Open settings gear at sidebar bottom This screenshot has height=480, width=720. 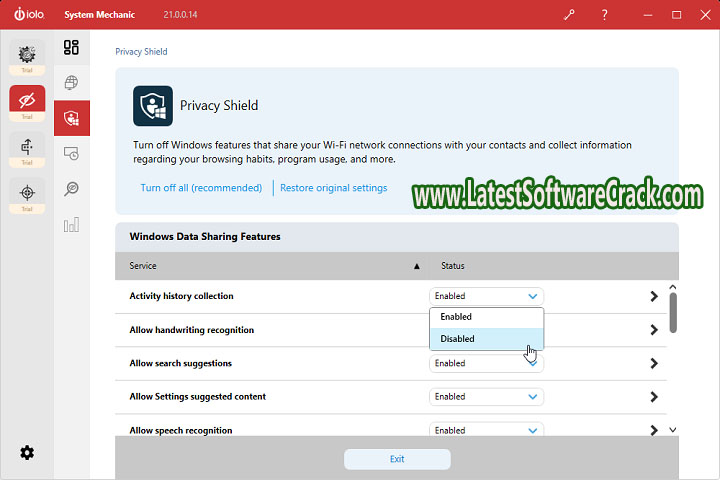pos(27,452)
